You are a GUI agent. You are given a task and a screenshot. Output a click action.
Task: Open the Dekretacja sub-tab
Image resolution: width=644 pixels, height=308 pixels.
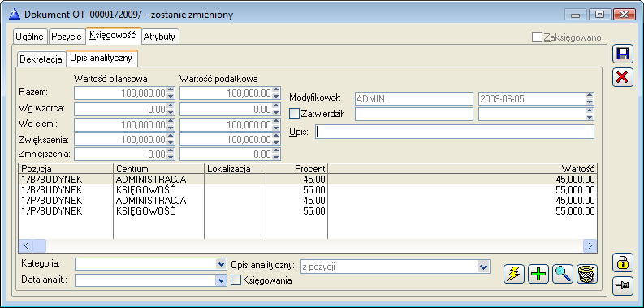click(x=41, y=59)
